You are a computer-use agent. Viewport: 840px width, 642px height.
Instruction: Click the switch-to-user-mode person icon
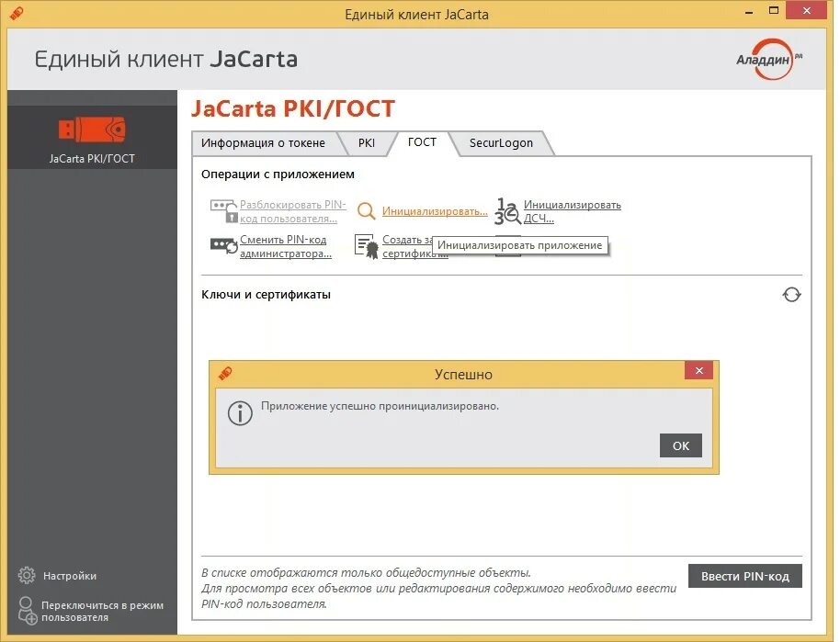click(x=27, y=611)
